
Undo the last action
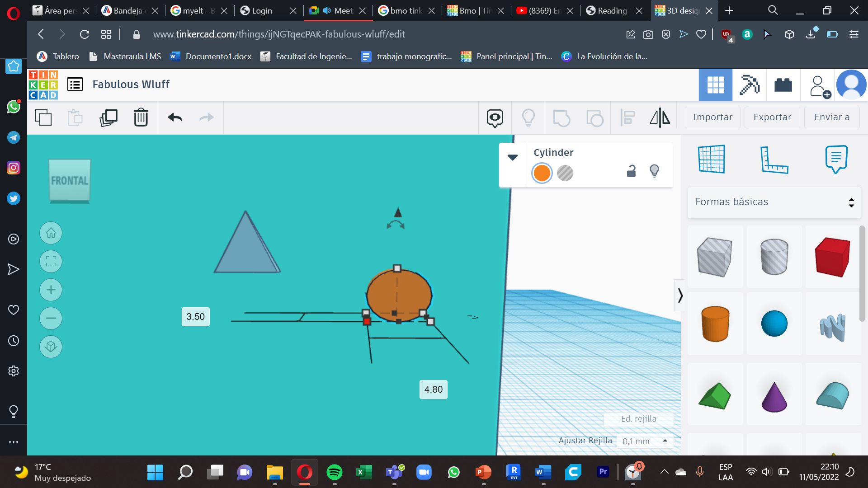pos(175,117)
